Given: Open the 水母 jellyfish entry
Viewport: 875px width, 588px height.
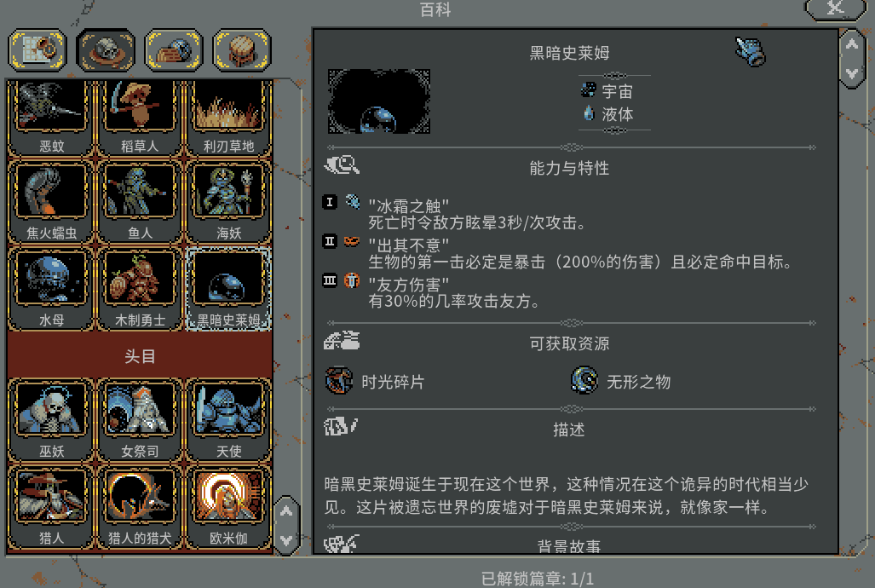Looking at the screenshot, I should 51,289.
